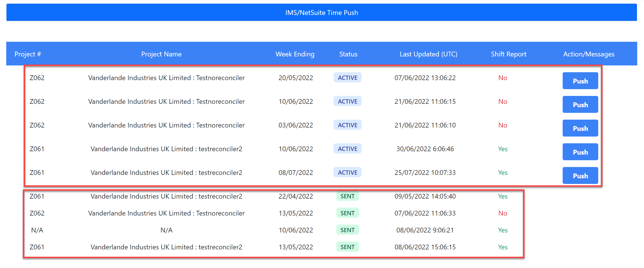This screenshot has width=644, height=268.
Task: Click week ending 13/05/2022 in the Z061 SENT row
Action: click(x=296, y=247)
